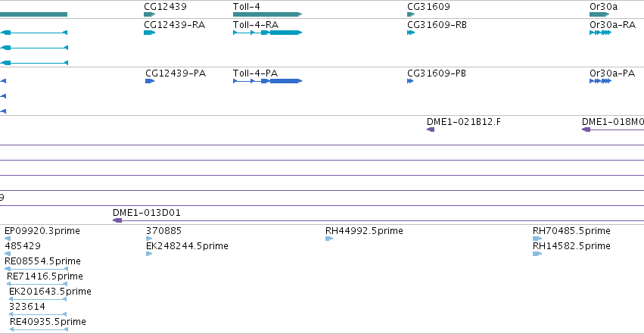Click the EP09920.3prime EST label

click(x=42, y=230)
